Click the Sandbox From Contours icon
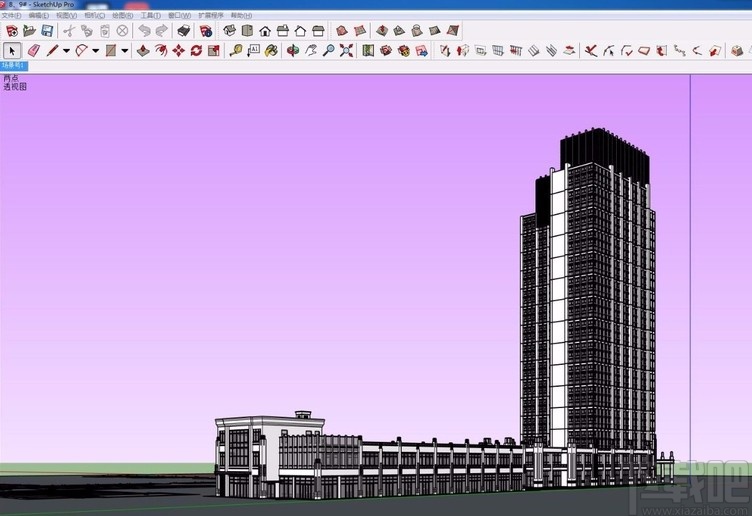 click(x=341, y=31)
